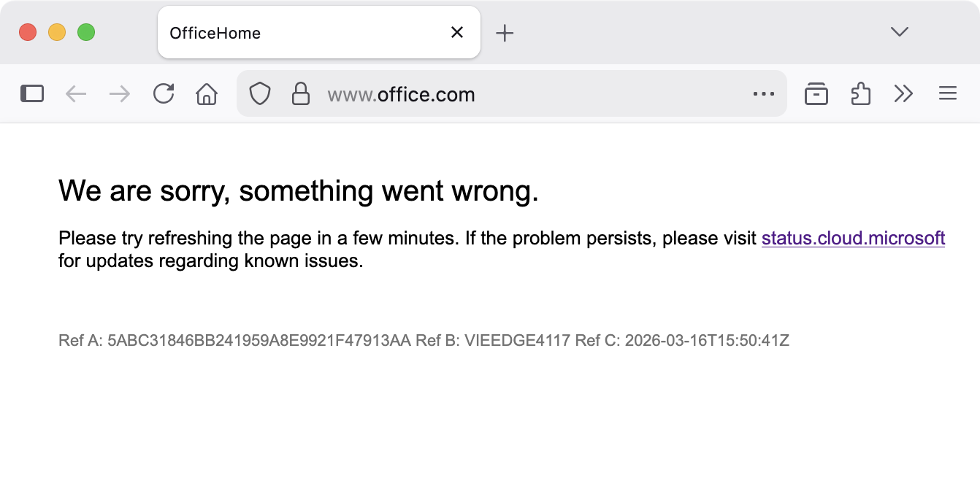Open the Firefox application menu
This screenshot has height=486, width=980.
pos(947,93)
